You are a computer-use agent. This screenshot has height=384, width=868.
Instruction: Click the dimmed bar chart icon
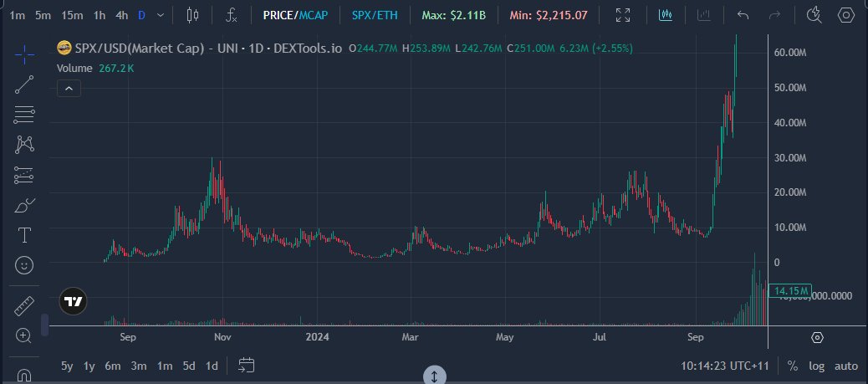click(x=703, y=15)
